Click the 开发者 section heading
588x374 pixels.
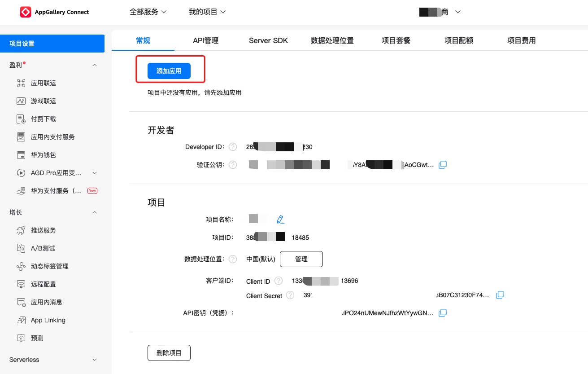(161, 130)
